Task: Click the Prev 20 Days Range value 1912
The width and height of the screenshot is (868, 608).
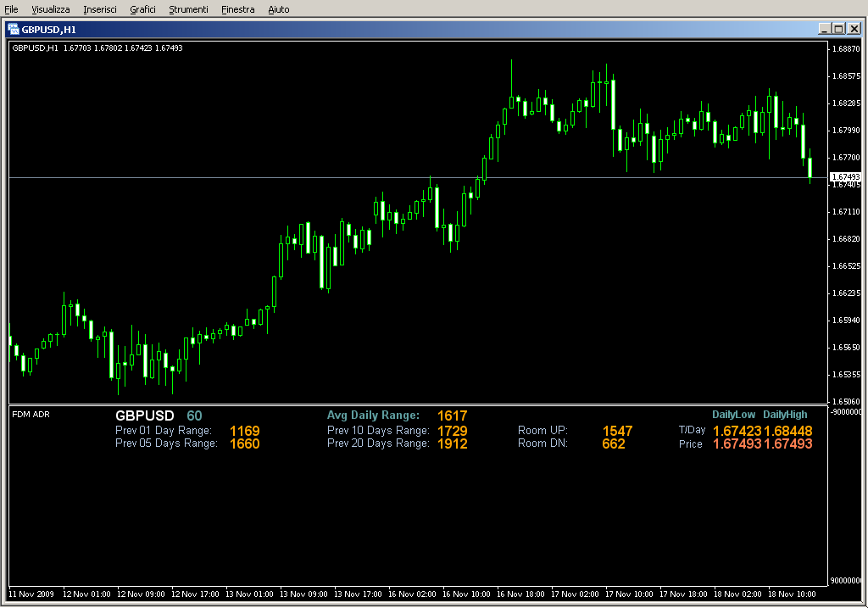Action: click(x=453, y=443)
